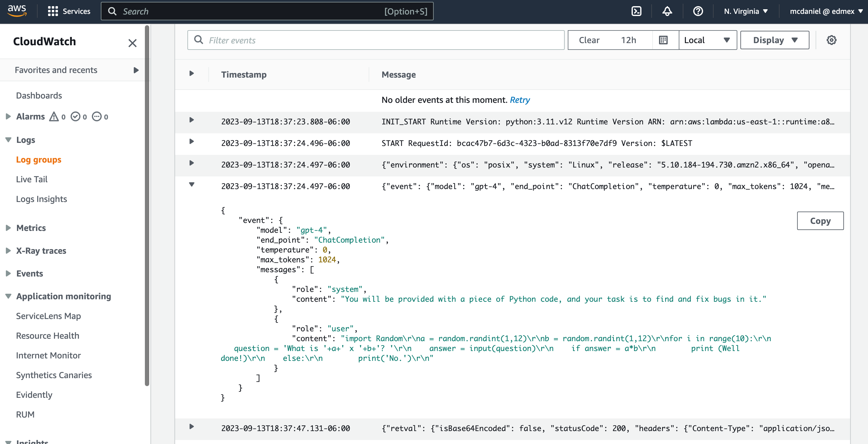The width and height of the screenshot is (868, 444).
Task: Copy the expanded event JSON
Action: (x=820, y=221)
